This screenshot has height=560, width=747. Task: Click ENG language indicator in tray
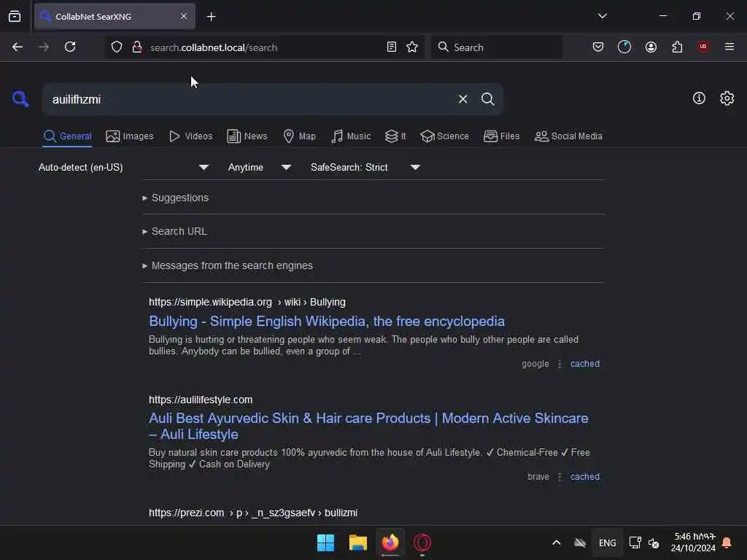click(608, 542)
